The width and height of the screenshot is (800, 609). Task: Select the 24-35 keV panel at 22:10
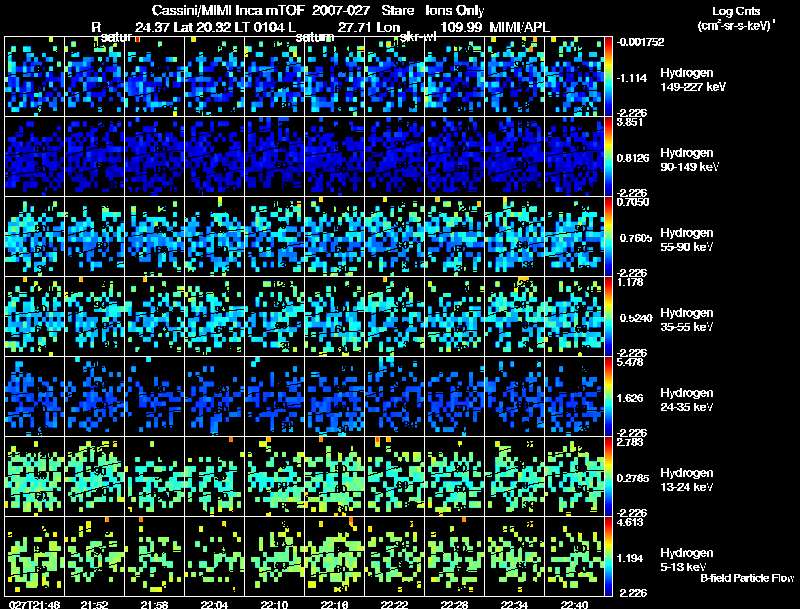tap(274, 396)
